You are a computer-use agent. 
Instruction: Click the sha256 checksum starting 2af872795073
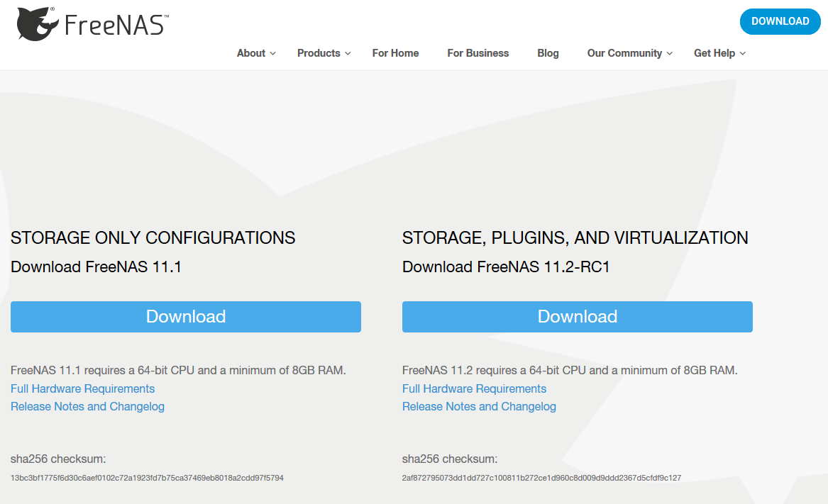(542, 478)
